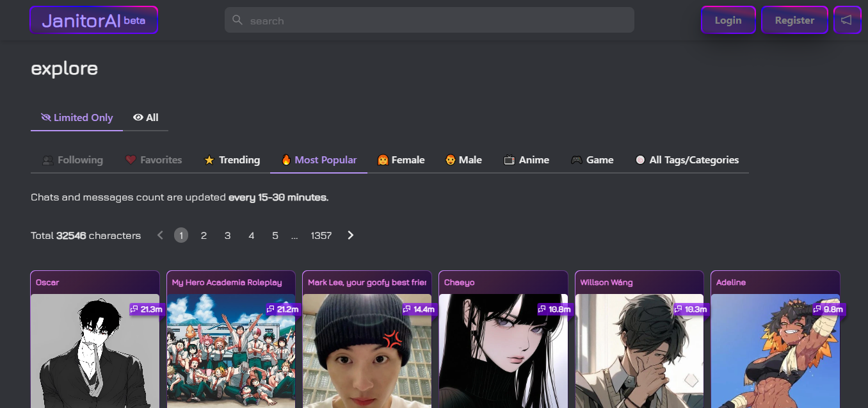868x408 pixels.
Task: Click the chat count badge on Oscar
Action: [147, 309]
